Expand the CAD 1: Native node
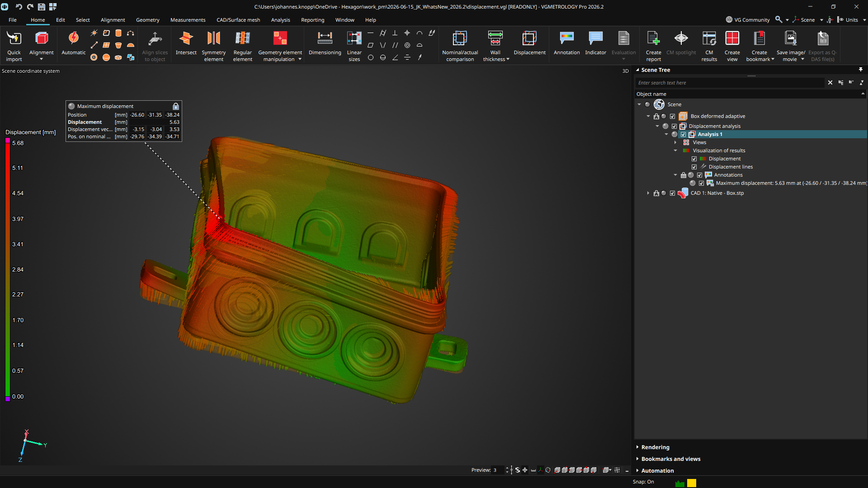 click(648, 193)
